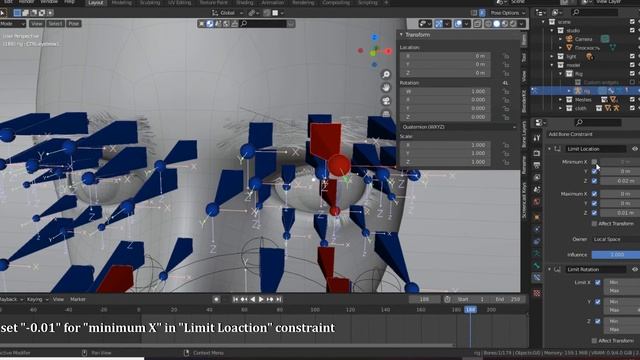Click the current frame marker on timeline
The image size is (640, 360).
point(470,310)
